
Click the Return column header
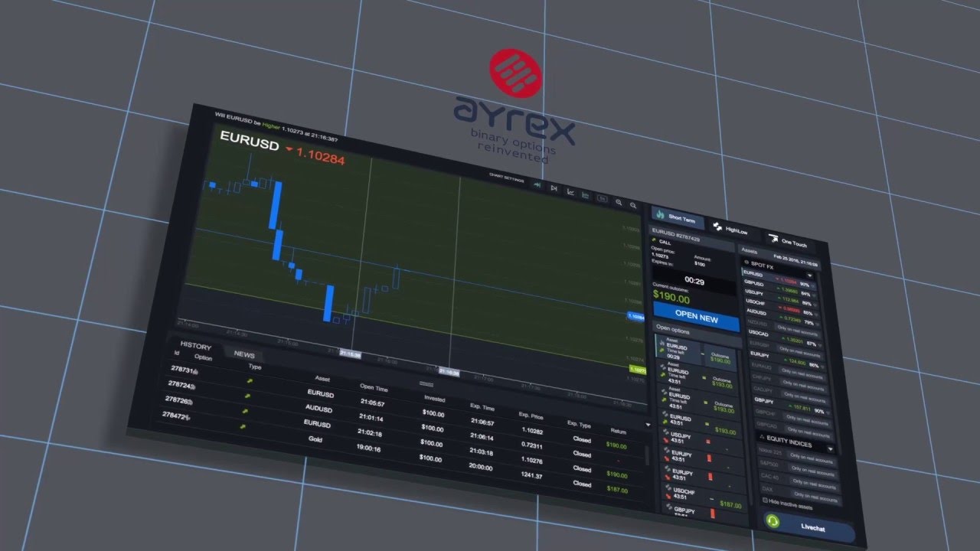point(618,431)
